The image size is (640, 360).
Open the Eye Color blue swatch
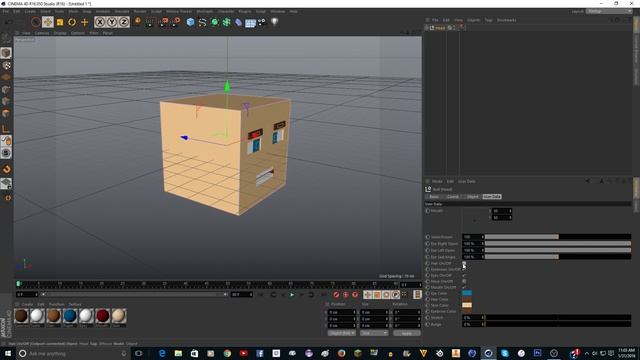[x=467, y=293]
